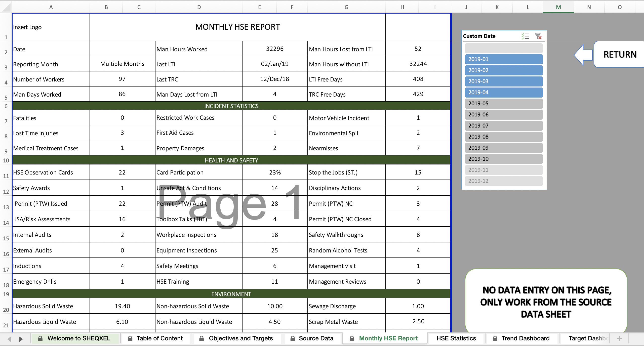Click the lock icon on Objectives and Targets tab

point(201,338)
